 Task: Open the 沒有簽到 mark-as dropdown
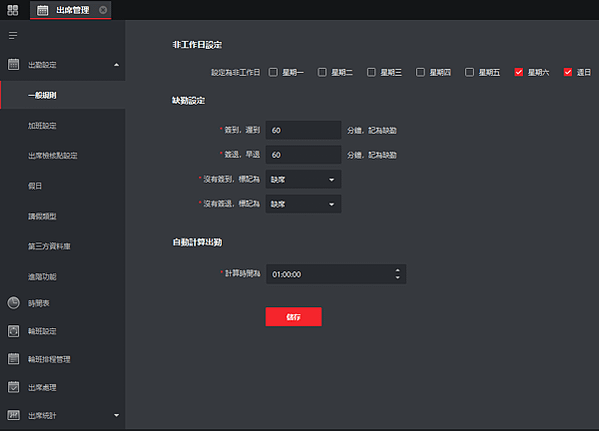303,179
